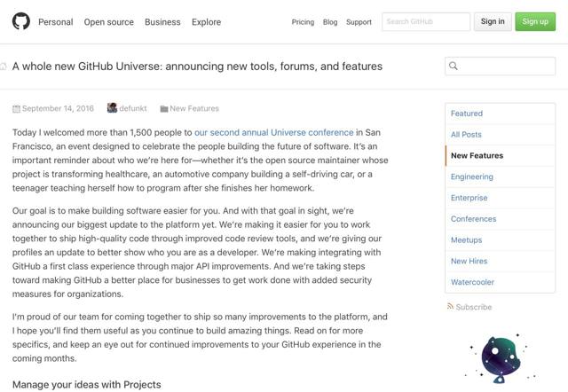Image resolution: width=568 pixels, height=392 pixels.
Task: Open the Personal navigation menu
Action: [56, 22]
